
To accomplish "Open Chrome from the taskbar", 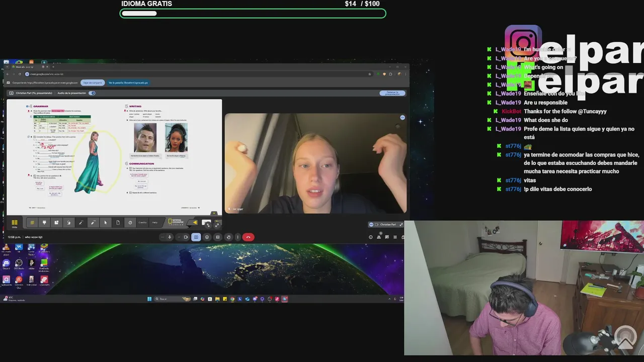I will tap(232, 299).
